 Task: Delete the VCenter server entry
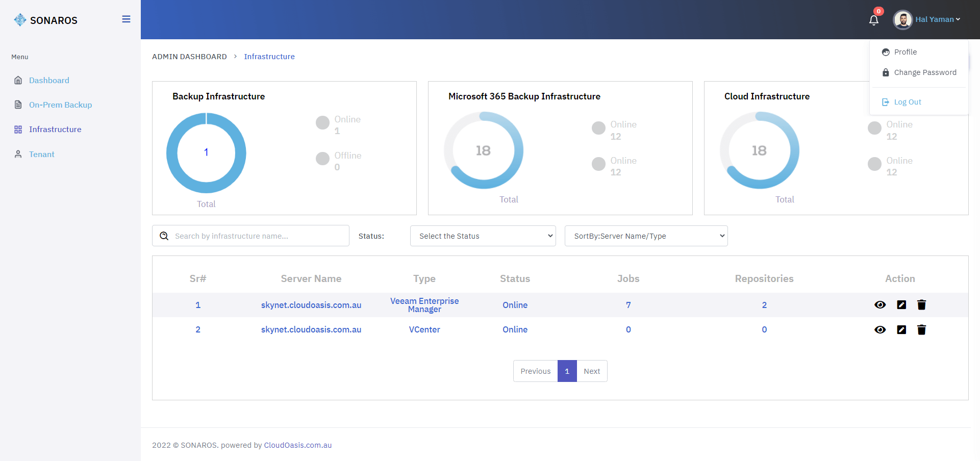pos(921,330)
